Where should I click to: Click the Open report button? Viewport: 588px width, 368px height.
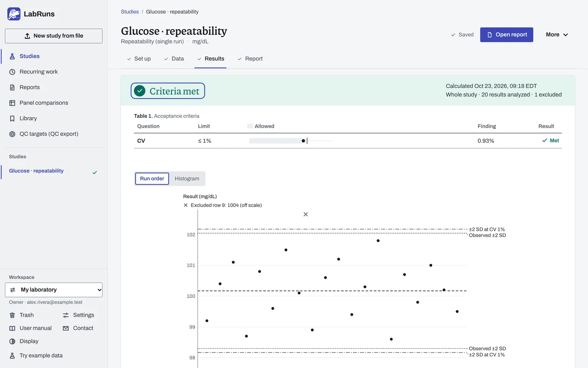(507, 35)
